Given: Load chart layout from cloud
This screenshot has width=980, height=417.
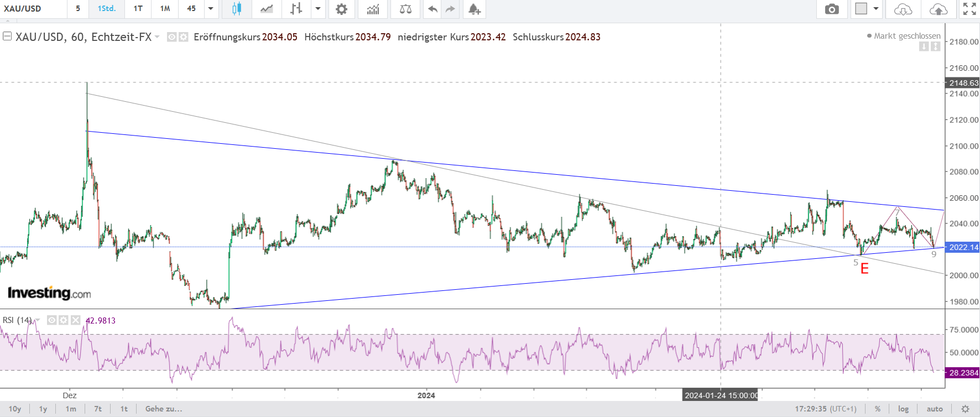Looking at the screenshot, I should coord(903,9).
